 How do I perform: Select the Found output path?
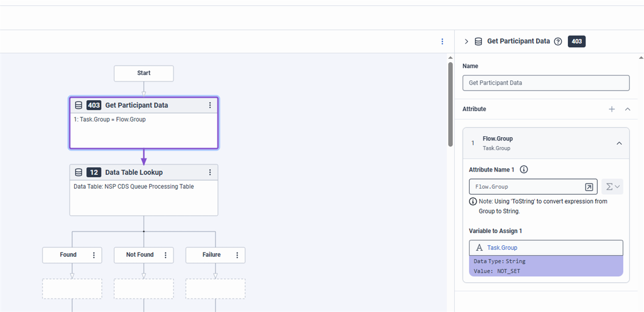click(68, 255)
